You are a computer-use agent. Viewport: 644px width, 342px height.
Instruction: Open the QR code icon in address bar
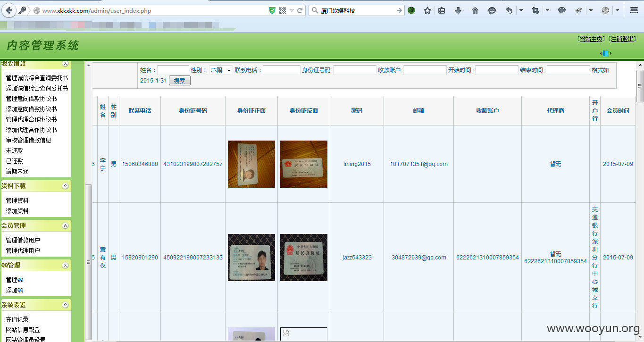pos(283,10)
